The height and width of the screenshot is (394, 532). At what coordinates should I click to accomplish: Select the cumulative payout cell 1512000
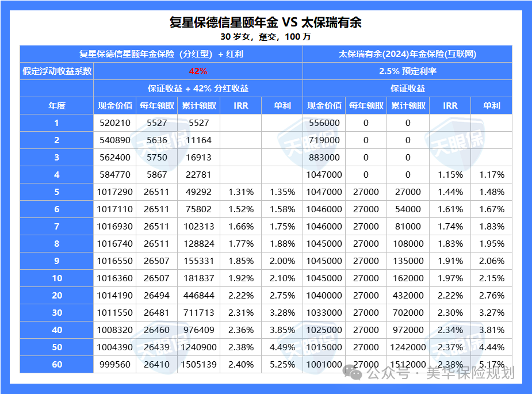pos(408,365)
